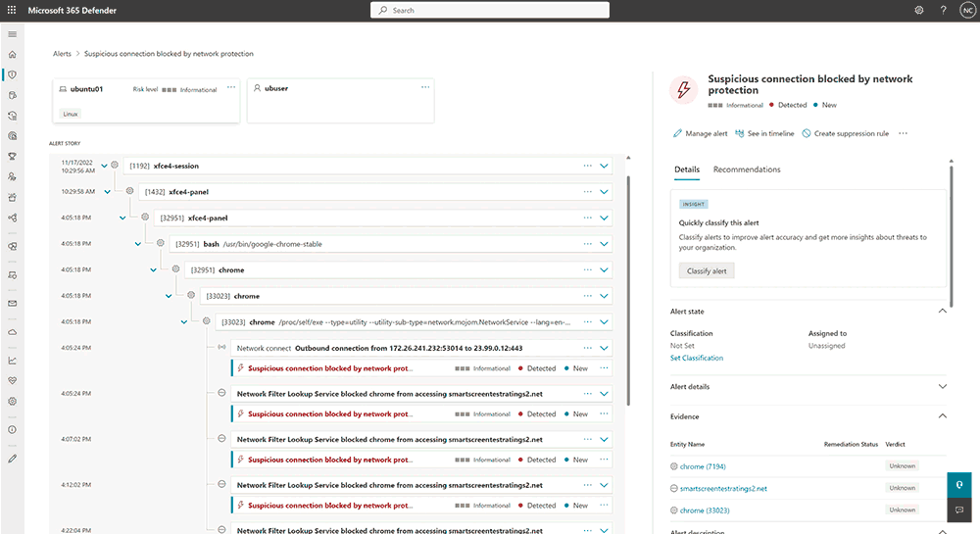Click the Search input field
The height and width of the screenshot is (534, 980).
tap(489, 10)
